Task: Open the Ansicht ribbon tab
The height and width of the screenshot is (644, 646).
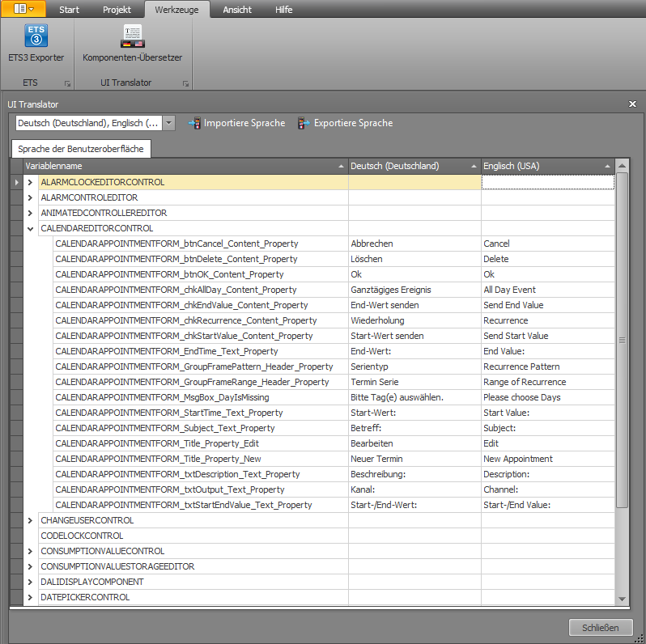Action: click(237, 10)
